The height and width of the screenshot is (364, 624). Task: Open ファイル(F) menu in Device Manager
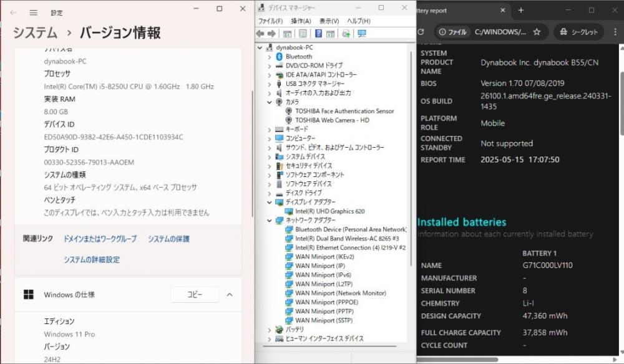[270, 21]
